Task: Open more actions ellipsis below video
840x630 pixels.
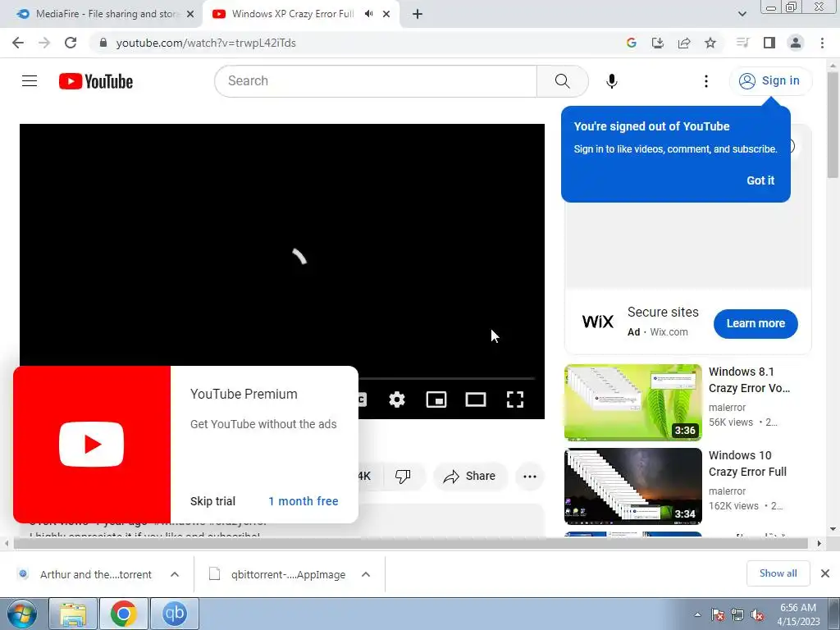Action: coord(530,477)
